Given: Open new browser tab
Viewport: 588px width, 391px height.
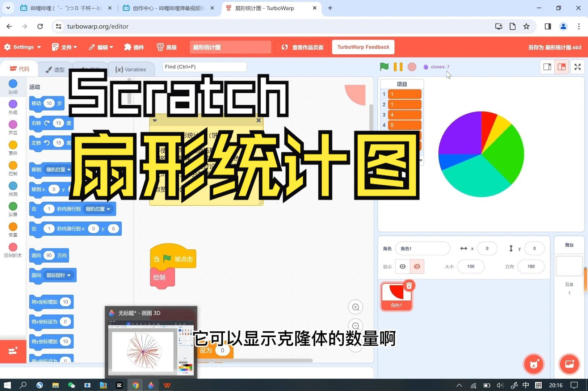Looking at the screenshot, I should click(330, 8).
